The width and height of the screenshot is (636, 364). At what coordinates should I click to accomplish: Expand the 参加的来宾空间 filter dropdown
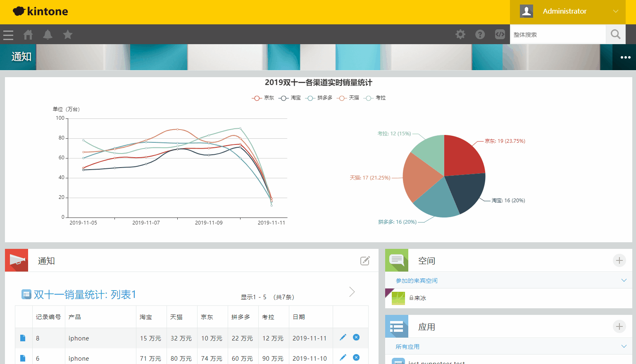(624, 281)
